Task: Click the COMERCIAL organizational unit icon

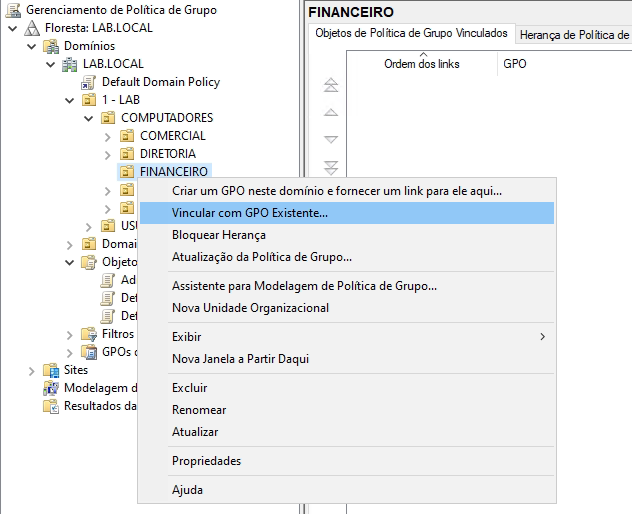Action: coord(127,136)
